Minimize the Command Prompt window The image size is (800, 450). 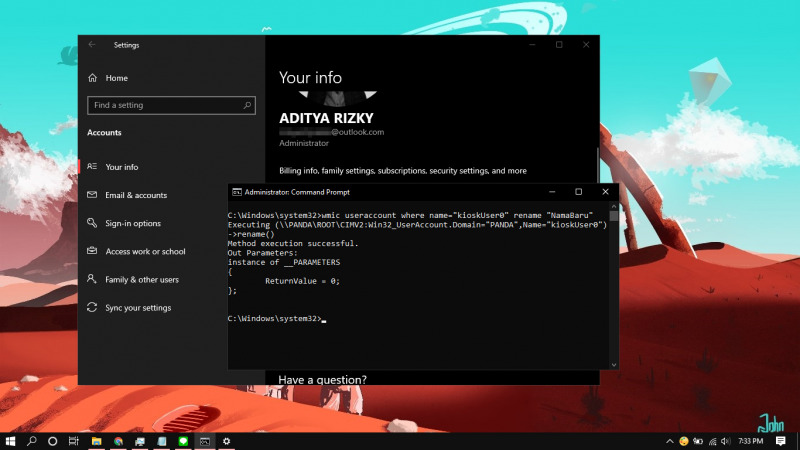[x=552, y=192]
